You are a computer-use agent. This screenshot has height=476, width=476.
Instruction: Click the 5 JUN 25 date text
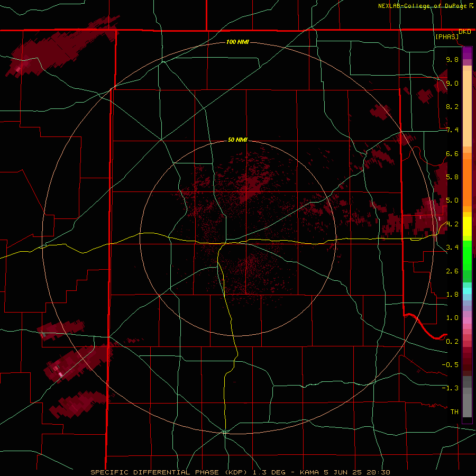tap(343, 472)
